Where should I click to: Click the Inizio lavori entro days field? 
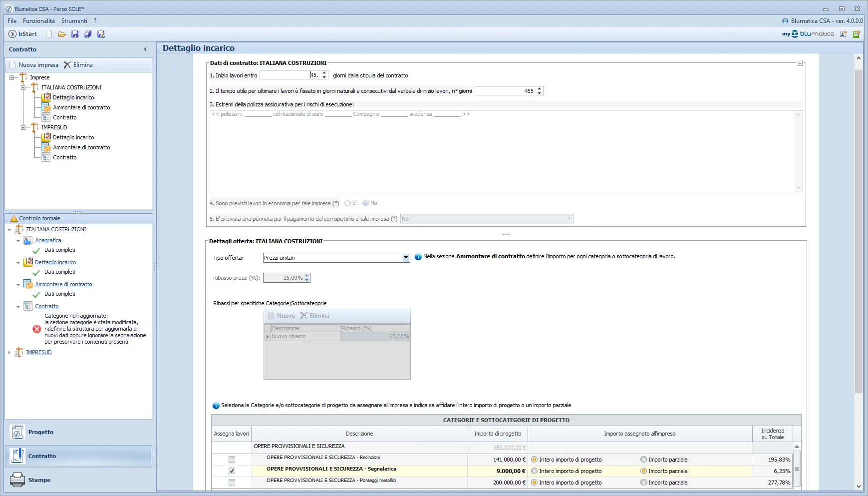click(x=290, y=75)
